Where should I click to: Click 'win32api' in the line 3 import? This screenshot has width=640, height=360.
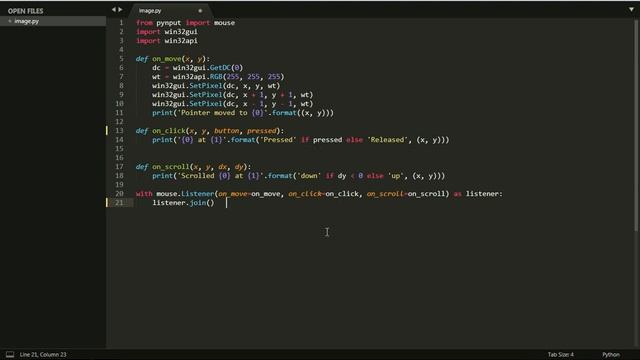[x=181, y=40]
